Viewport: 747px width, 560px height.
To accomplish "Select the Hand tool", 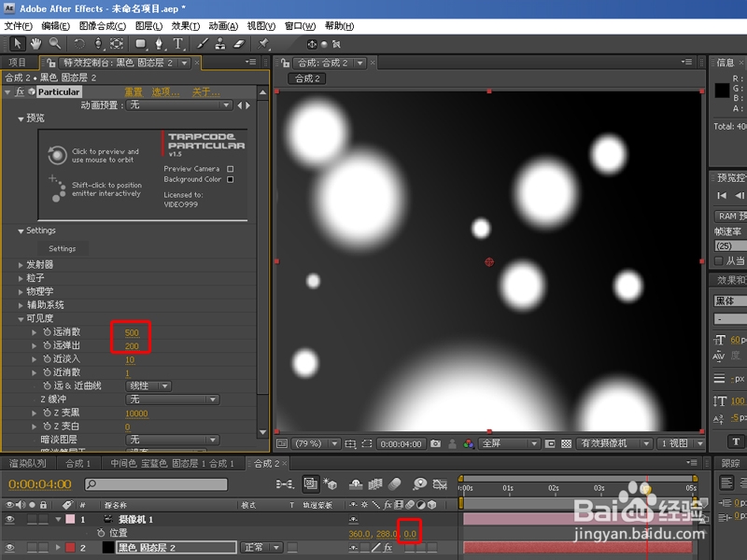I will [x=35, y=44].
